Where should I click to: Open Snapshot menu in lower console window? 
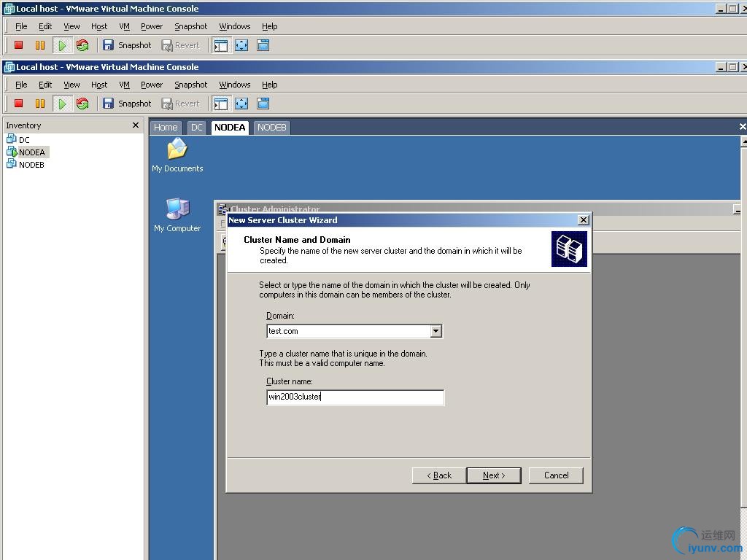190,85
